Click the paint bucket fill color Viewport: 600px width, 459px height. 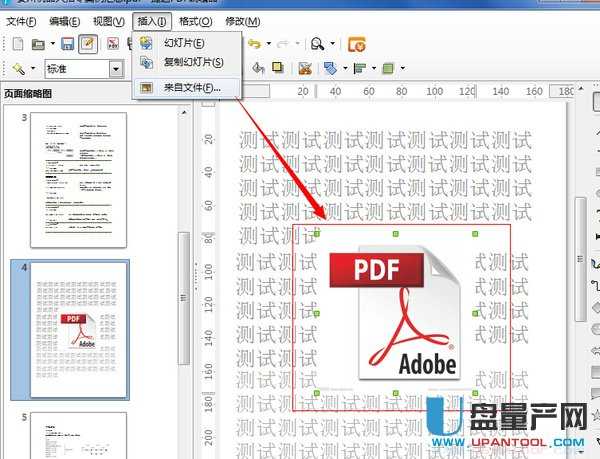pos(257,69)
